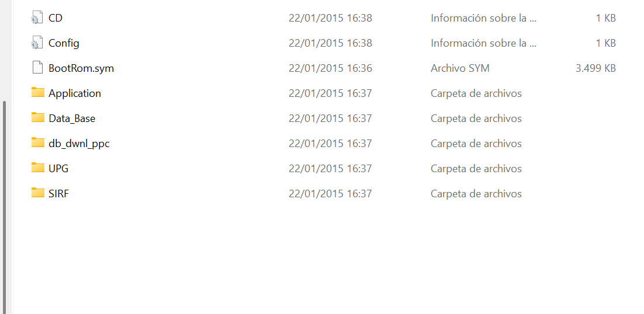The width and height of the screenshot is (644, 314).
Task: Click the SIRF folder icon
Action: (x=38, y=193)
